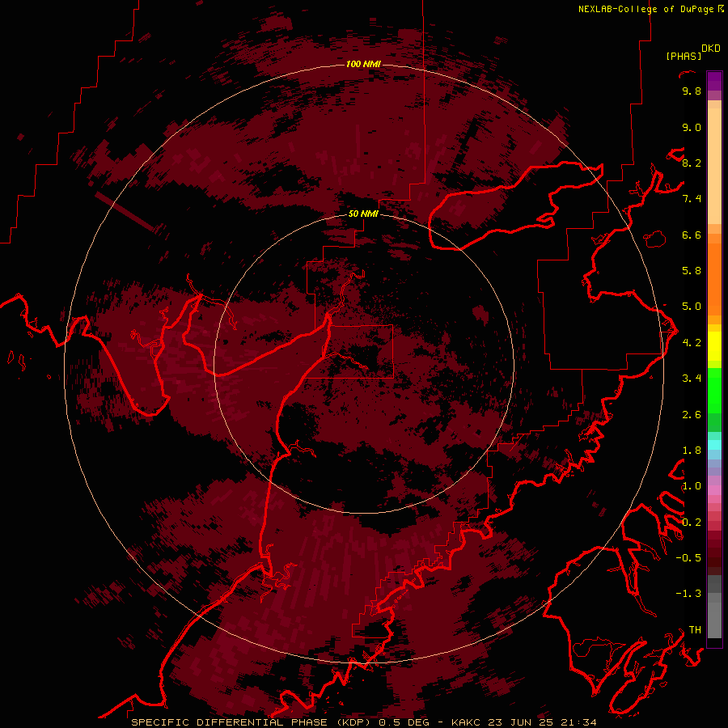Click the 0.2 legend value
728x728 pixels.
(x=692, y=523)
